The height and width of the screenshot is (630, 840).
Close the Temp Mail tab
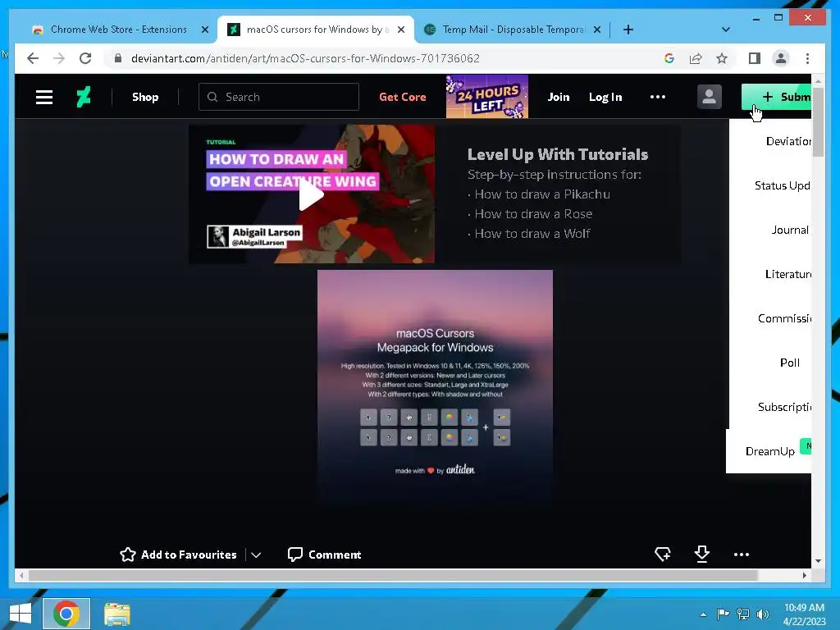pyautogui.click(x=597, y=30)
